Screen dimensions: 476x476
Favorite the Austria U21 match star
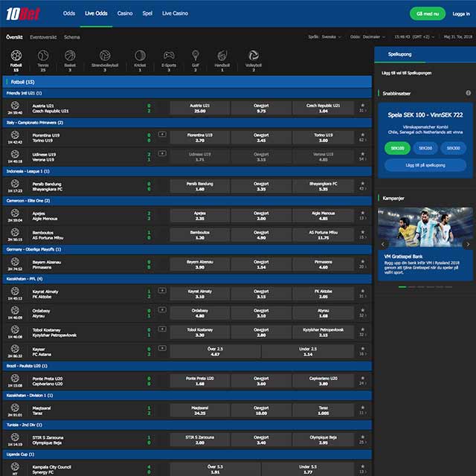(x=362, y=106)
